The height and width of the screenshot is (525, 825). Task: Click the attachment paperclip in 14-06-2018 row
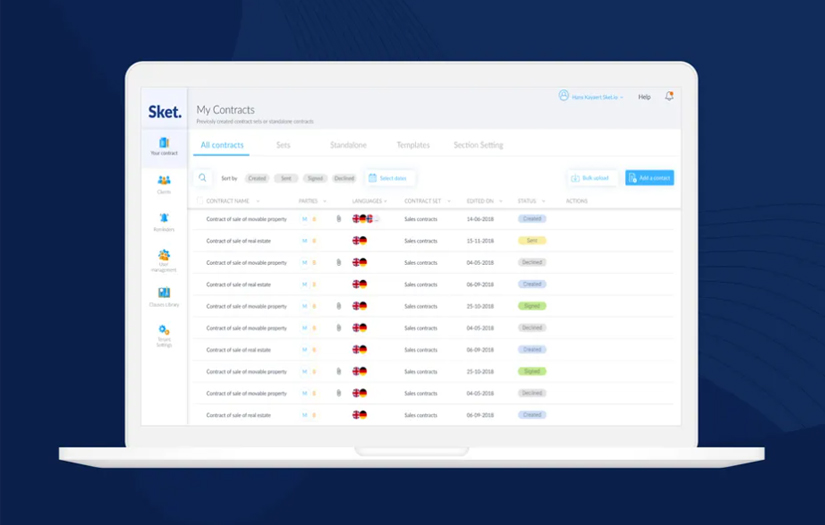pyautogui.click(x=339, y=219)
